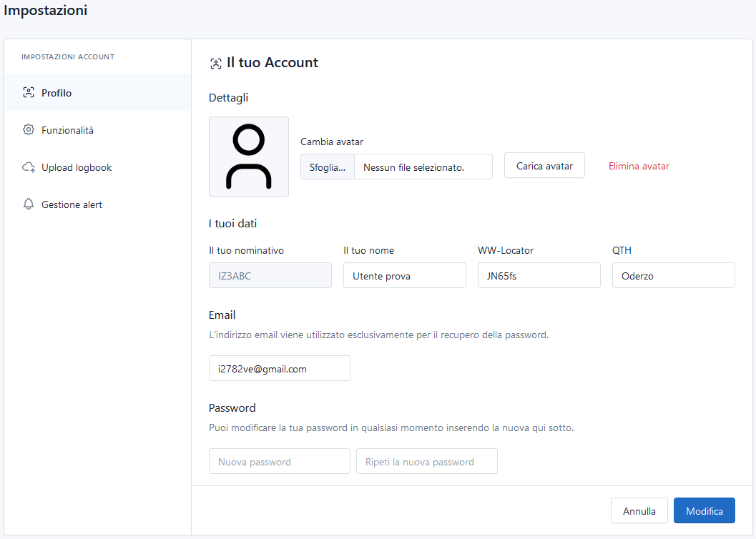
Task: Click the Annulla button
Action: click(639, 510)
